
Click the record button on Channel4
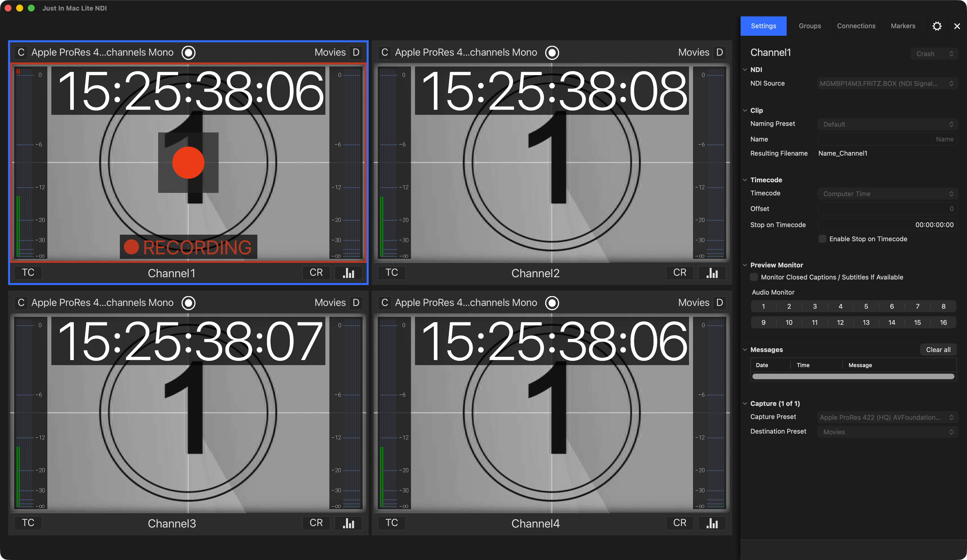pos(552,303)
